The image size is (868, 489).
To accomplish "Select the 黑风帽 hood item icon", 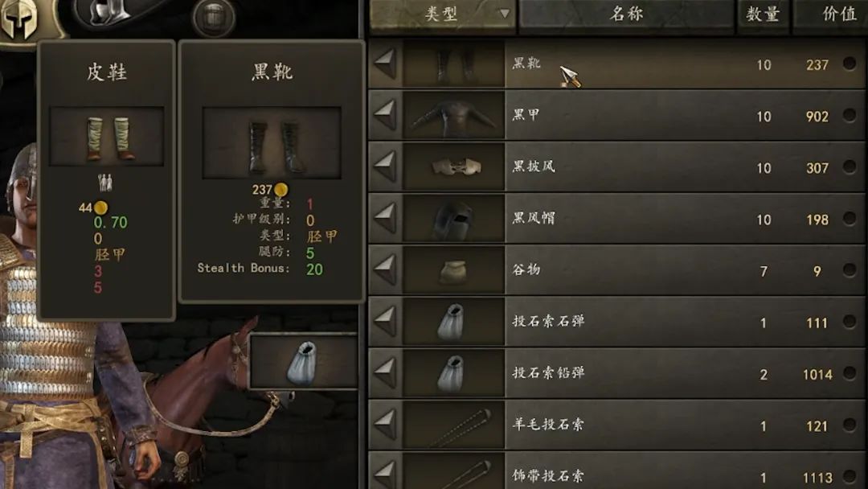I will 454,218.
